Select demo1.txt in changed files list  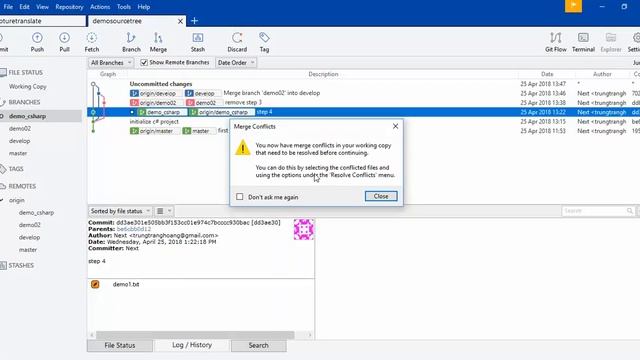126,284
